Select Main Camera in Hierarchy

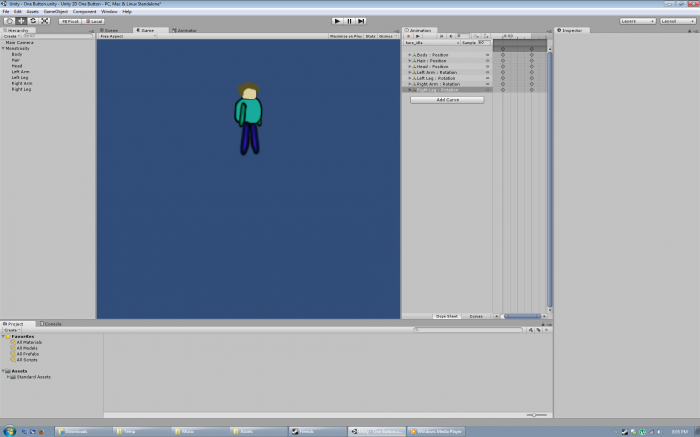[x=19, y=42]
